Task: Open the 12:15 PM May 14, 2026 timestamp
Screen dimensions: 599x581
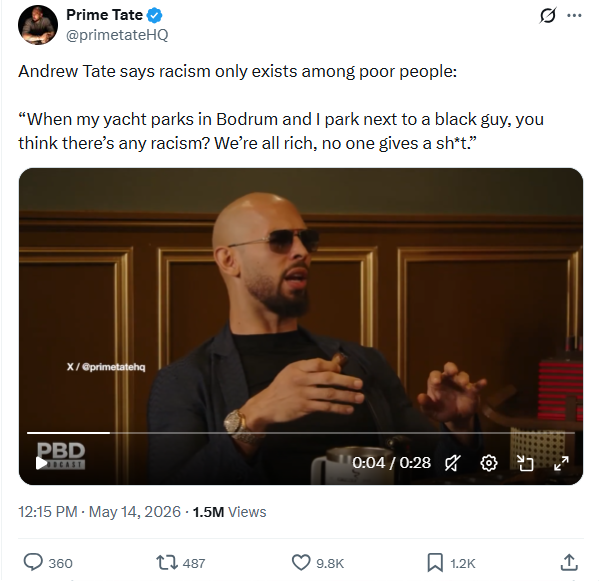Action: (x=99, y=512)
